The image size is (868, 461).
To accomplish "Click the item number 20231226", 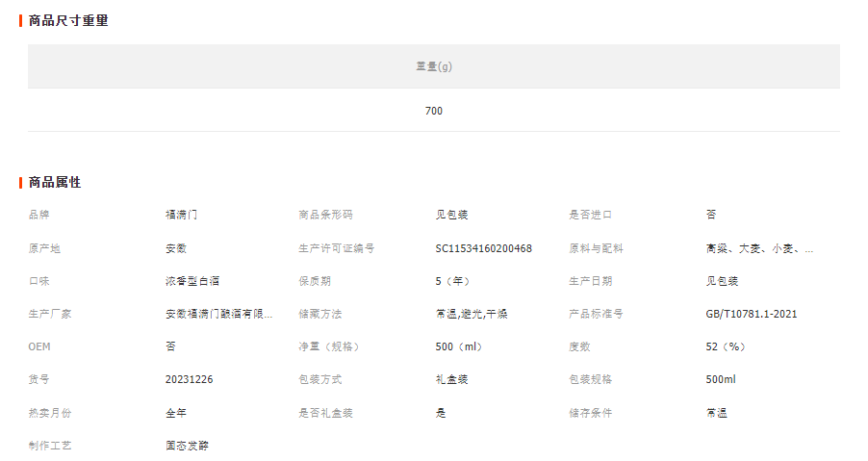I will pyautogui.click(x=189, y=379).
